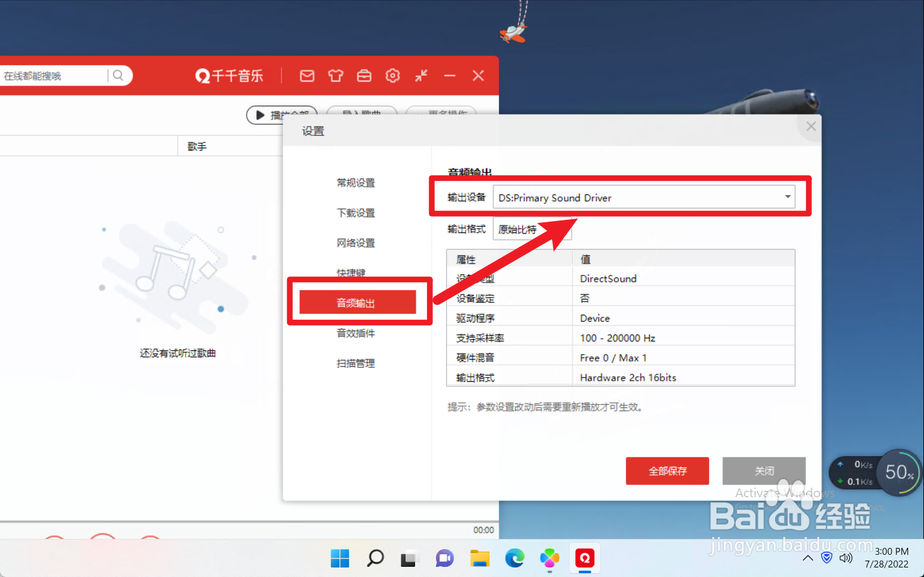This screenshot has height=577, width=924.
Task: Click the 全部保存 button
Action: click(667, 471)
